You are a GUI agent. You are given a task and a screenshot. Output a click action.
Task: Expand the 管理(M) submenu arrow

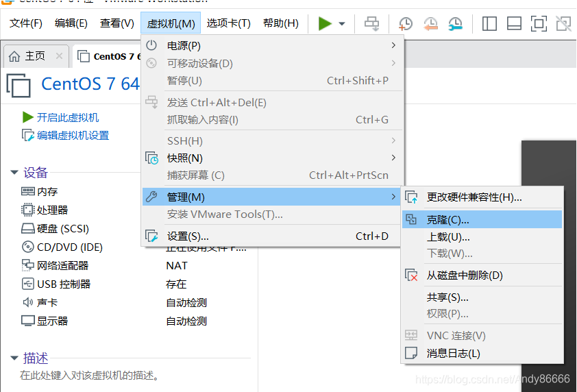pos(393,197)
